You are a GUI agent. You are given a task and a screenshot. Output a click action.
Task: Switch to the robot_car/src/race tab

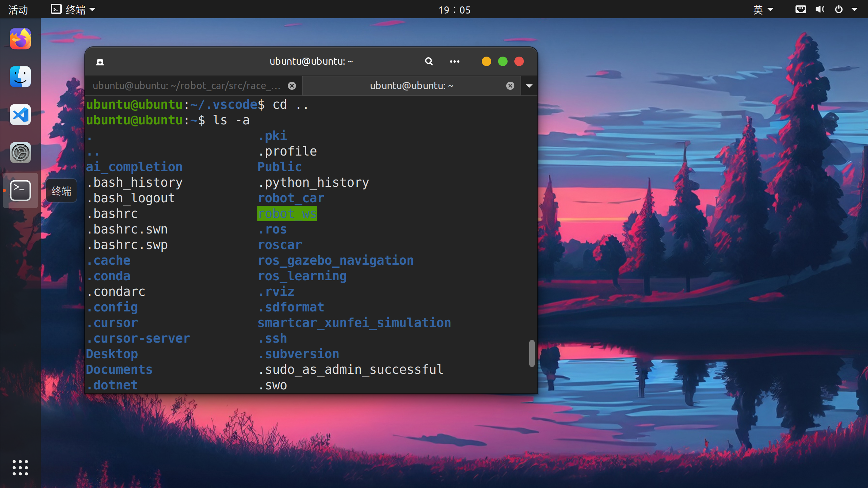186,86
